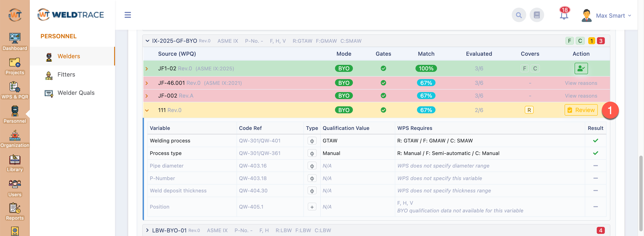Image resolution: width=644 pixels, height=236 pixels.
Task: Open the Dashboard sidebar icon
Action: tap(15, 41)
